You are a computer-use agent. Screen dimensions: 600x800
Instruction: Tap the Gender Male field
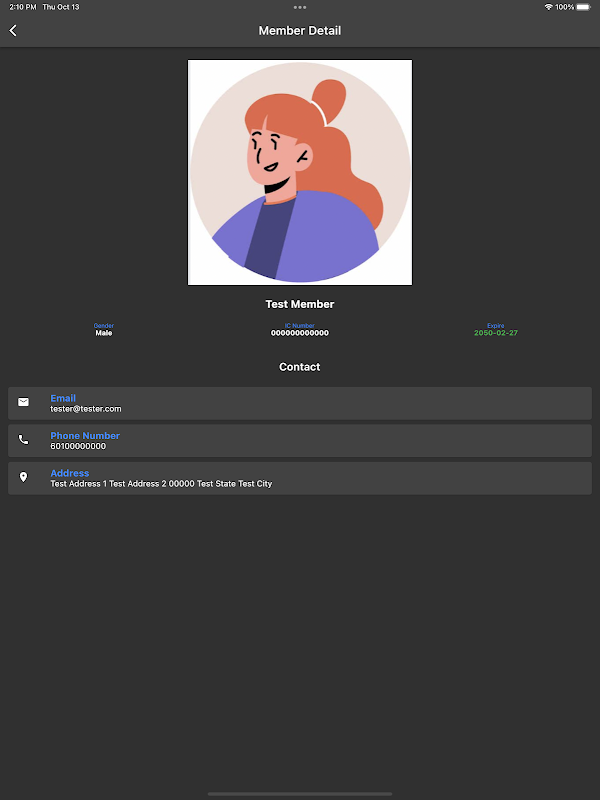104,330
